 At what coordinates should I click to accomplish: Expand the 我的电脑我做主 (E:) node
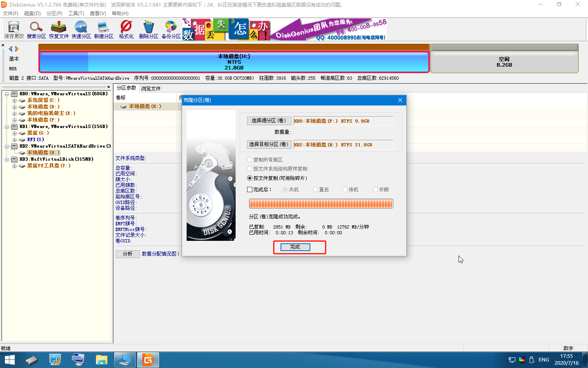tap(14, 114)
